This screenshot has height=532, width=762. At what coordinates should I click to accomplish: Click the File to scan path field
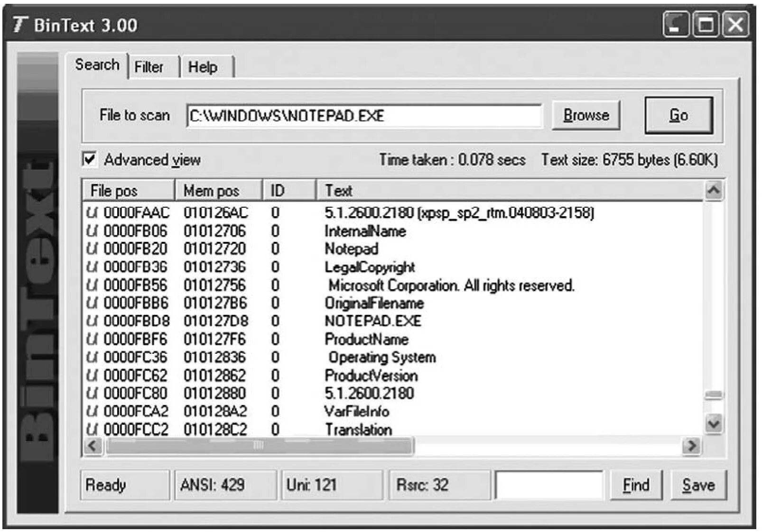[364, 116]
